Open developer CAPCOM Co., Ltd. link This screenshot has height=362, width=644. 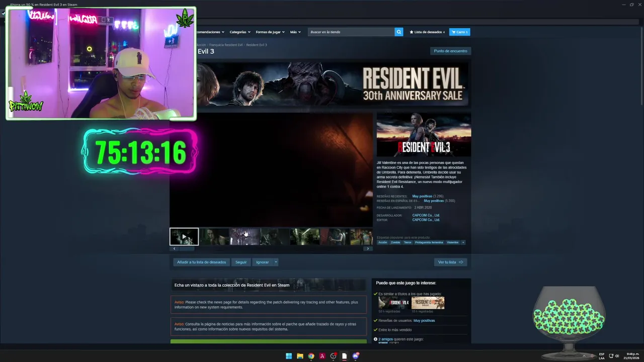point(426,215)
